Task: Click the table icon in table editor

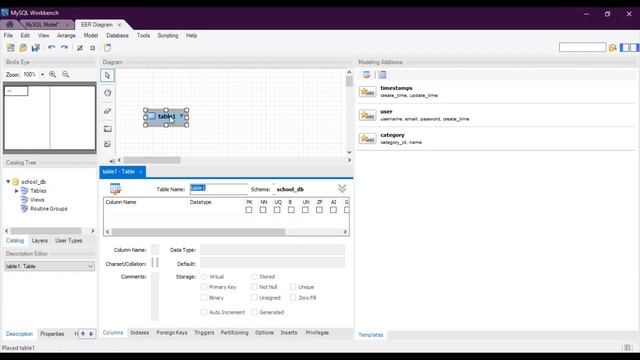Action: click(x=116, y=189)
